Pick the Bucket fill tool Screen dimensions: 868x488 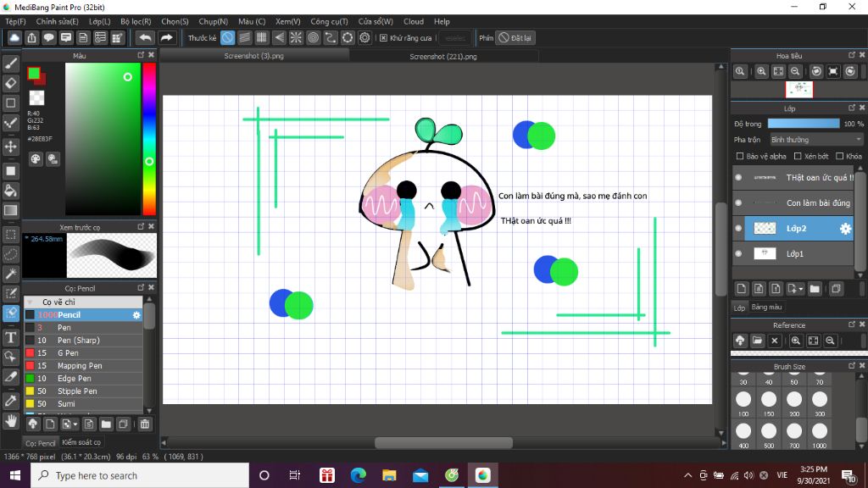10,191
